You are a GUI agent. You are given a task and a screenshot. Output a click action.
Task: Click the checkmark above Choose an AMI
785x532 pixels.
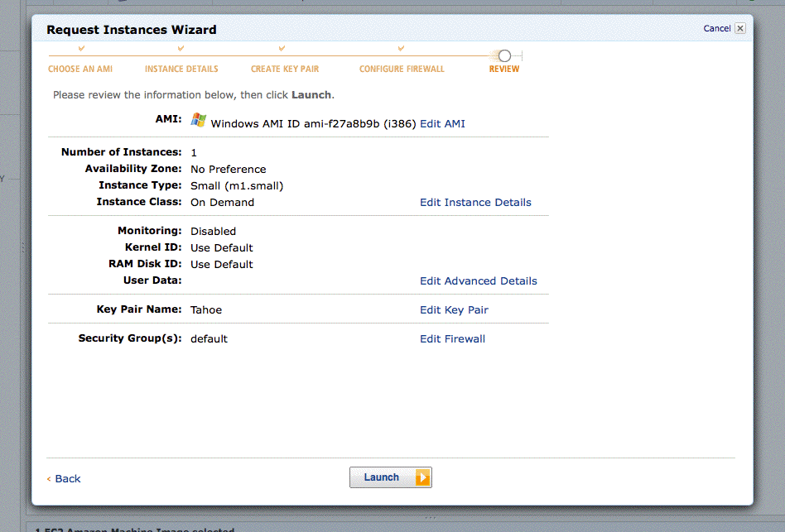(80, 50)
